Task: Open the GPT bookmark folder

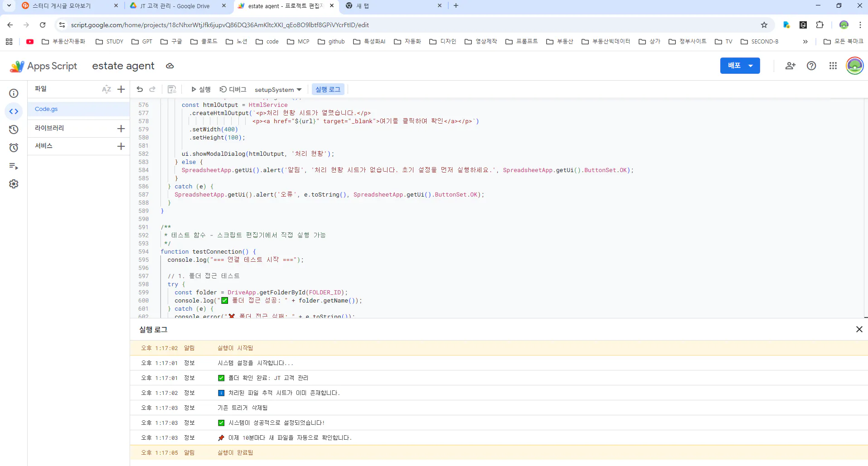Action: coord(142,42)
